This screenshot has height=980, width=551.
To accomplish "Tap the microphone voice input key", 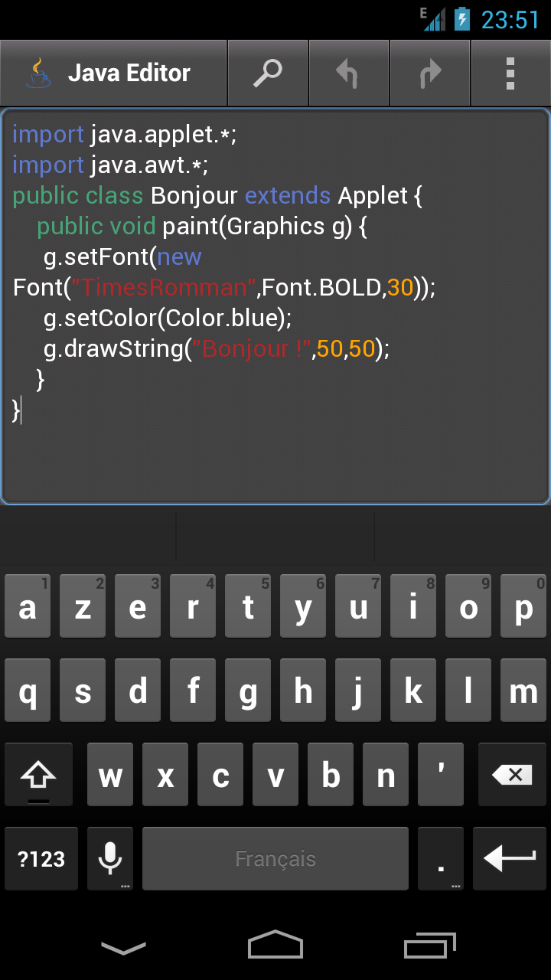I will click(110, 859).
